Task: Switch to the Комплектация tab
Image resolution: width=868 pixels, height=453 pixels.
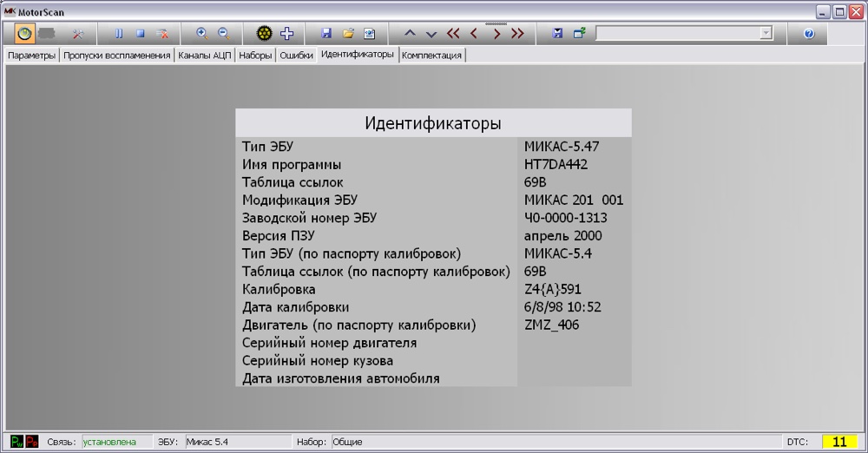Action: click(x=431, y=56)
